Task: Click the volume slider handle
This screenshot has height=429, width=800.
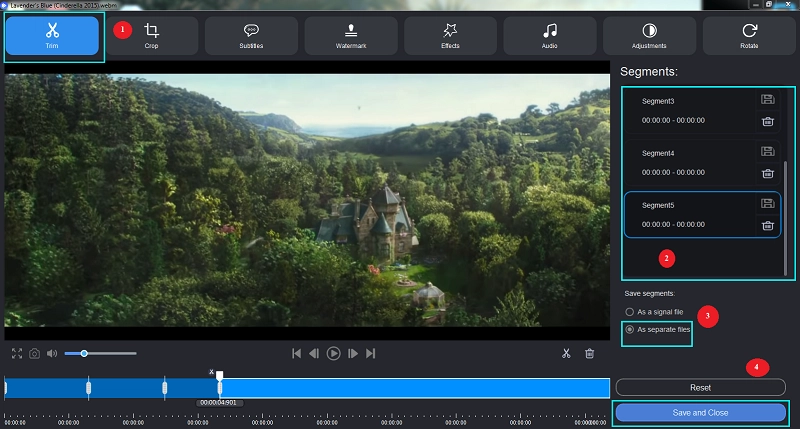Action: pos(84,353)
